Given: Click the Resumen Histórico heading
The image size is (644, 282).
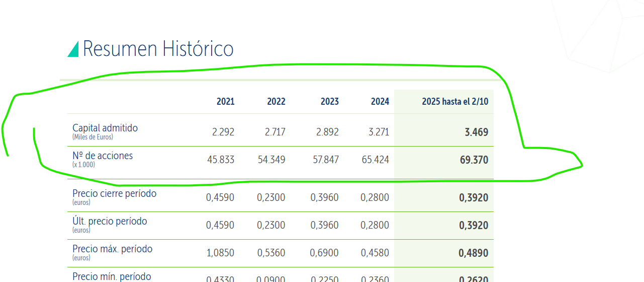Looking at the screenshot, I should click(x=158, y=49).
